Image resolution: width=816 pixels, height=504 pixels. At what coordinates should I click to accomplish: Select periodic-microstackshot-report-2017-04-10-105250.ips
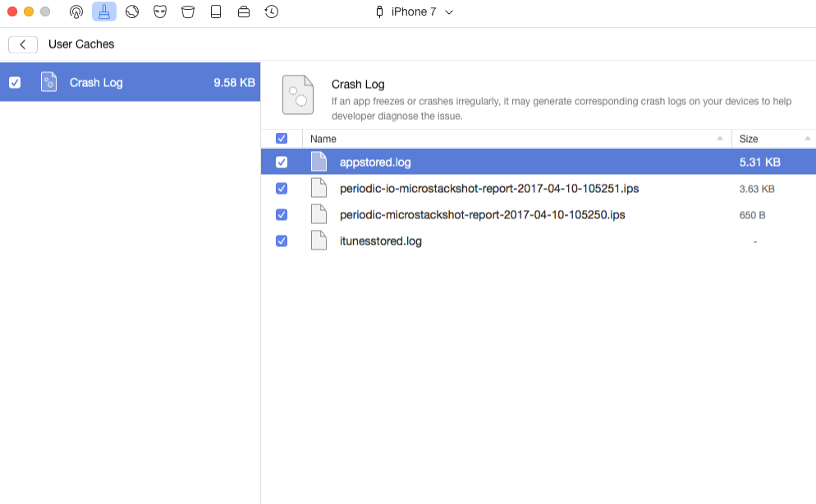pyautogui.click(x=483, y=215)
